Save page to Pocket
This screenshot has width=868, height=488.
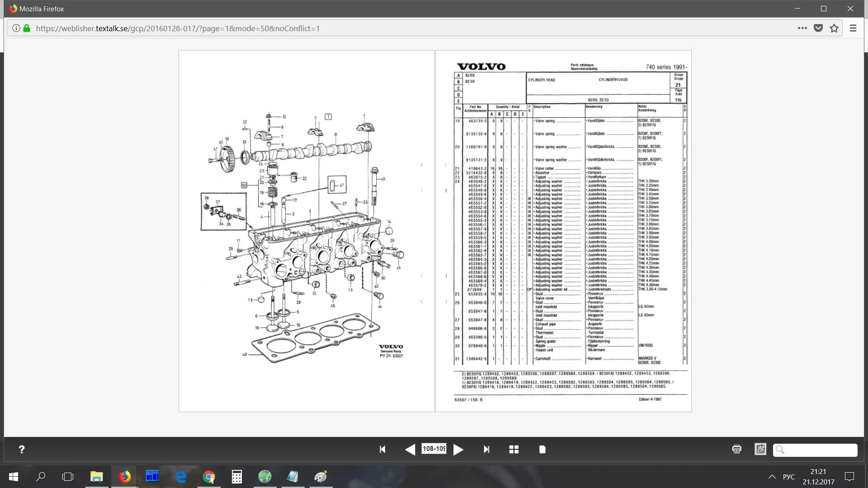click(x=818, y=28)
